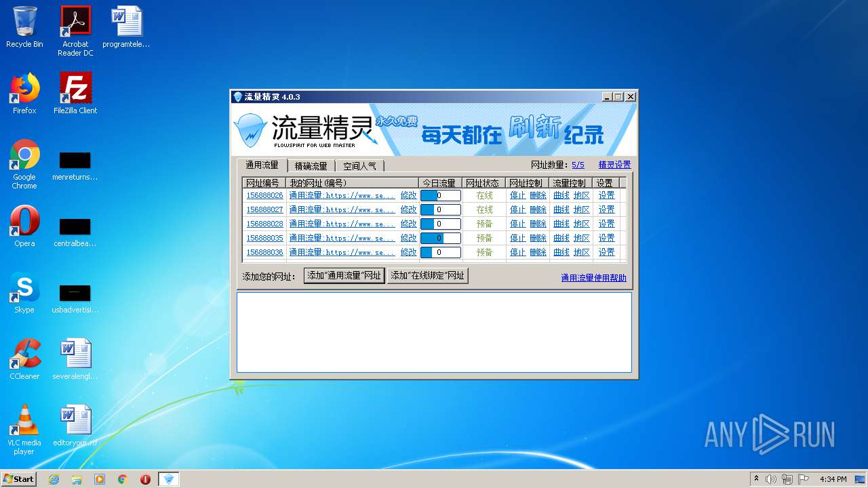868x488 pixels.
Task: Click the Opera icon in the taskbar
Action: 145,479
